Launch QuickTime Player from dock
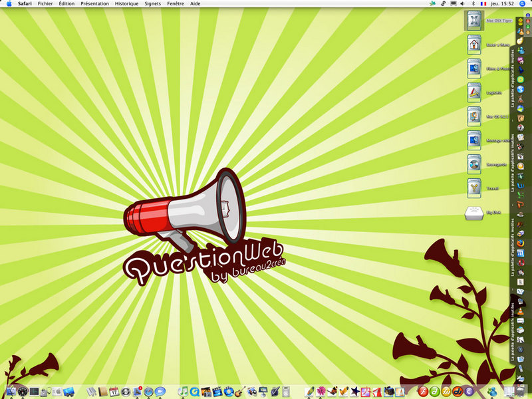The image size is (532, 399). 194,392
